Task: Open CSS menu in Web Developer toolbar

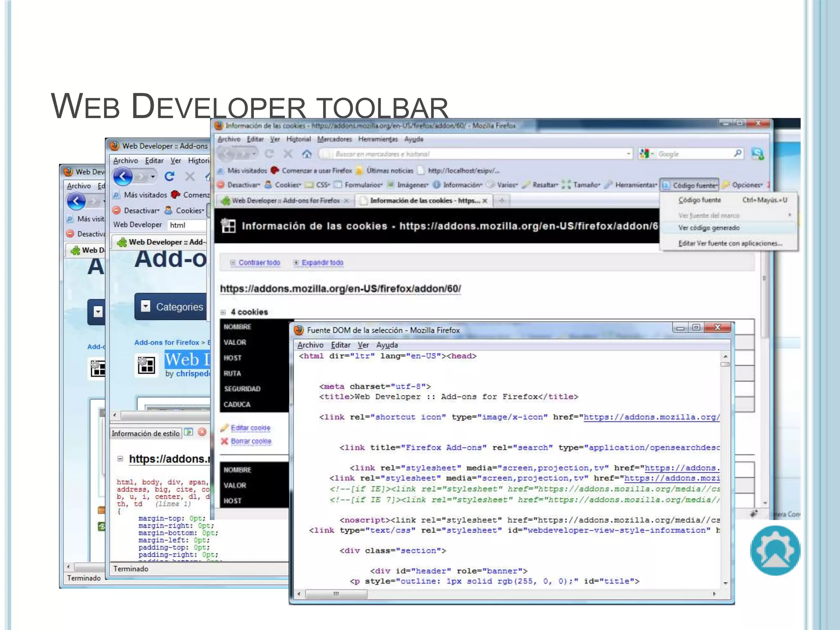Action: 318,185
